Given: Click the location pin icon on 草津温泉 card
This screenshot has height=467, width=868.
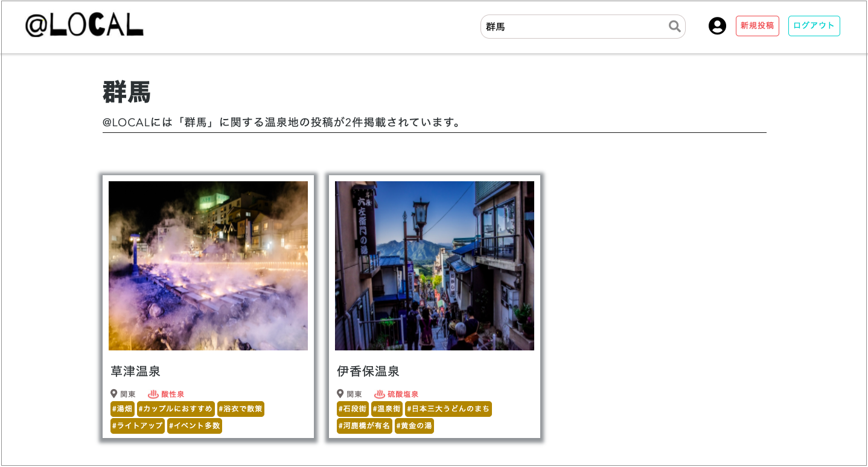Looking at the screenshot, I should (x=115, y=393).
